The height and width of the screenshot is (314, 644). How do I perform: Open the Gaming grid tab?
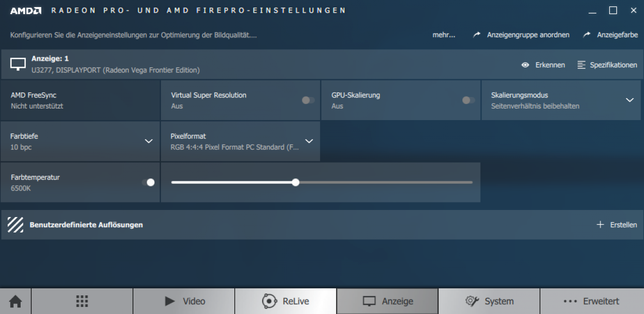(82, 301)
